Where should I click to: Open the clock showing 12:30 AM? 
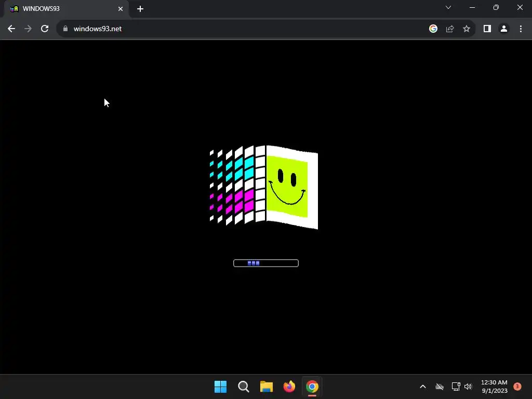click(494, 387)
